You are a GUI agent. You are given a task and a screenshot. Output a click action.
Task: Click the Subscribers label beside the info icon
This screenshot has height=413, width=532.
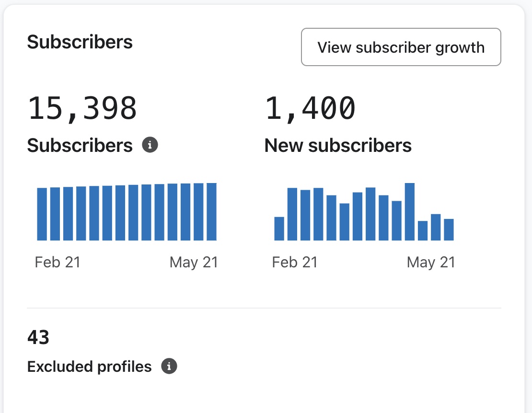coord(80,146)
